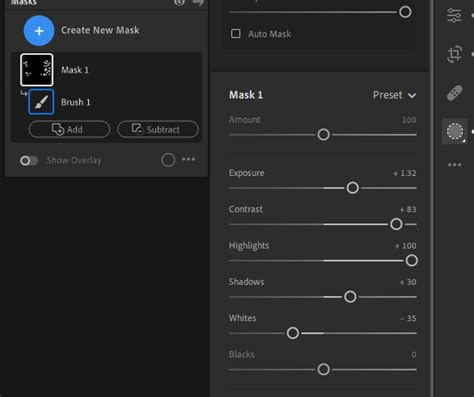474x397 pixels.
Task: Toggle the Show Overlay switch
Action: 29,161
